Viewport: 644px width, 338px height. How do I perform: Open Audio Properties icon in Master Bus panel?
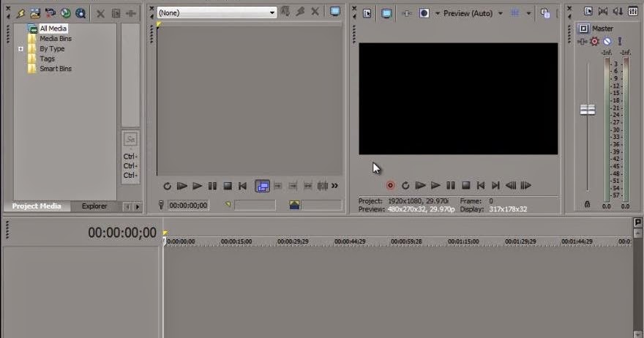(588, 12)
